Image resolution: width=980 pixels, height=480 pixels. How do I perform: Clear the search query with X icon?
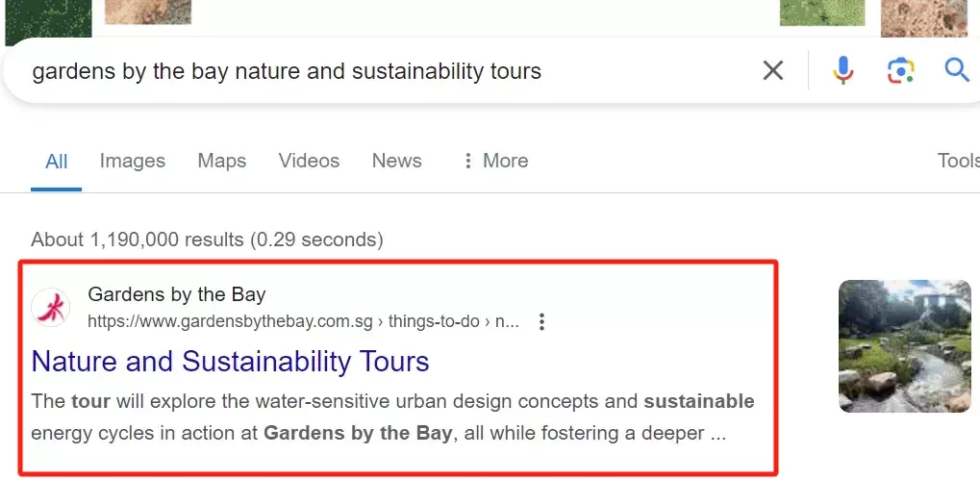click(773, 70)
